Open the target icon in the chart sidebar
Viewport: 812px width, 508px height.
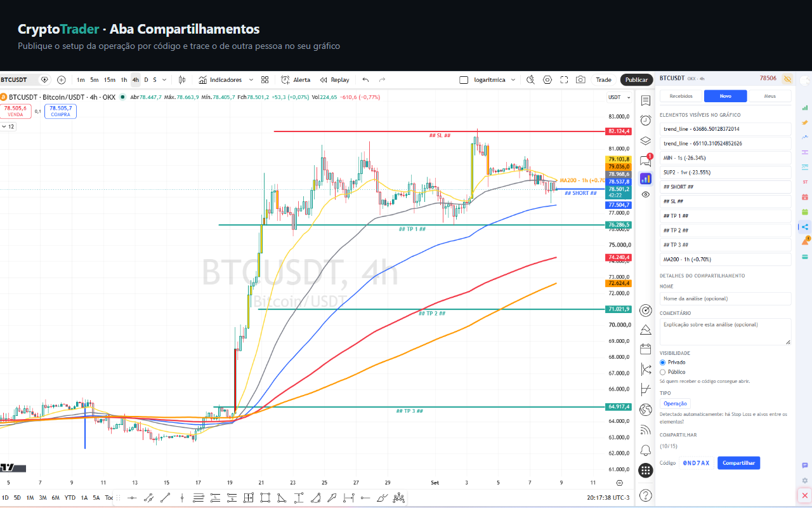pyautogui.click(x=646, y=311)
